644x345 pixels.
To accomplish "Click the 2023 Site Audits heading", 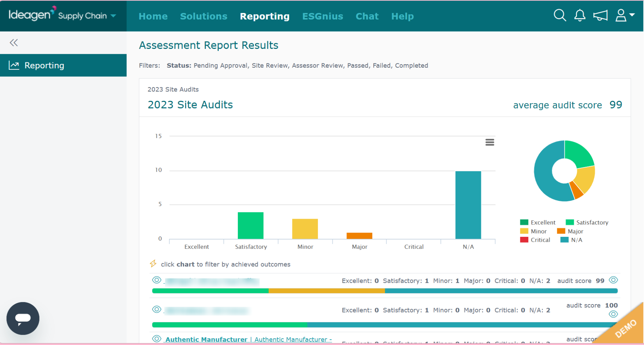I will [190, 105].
